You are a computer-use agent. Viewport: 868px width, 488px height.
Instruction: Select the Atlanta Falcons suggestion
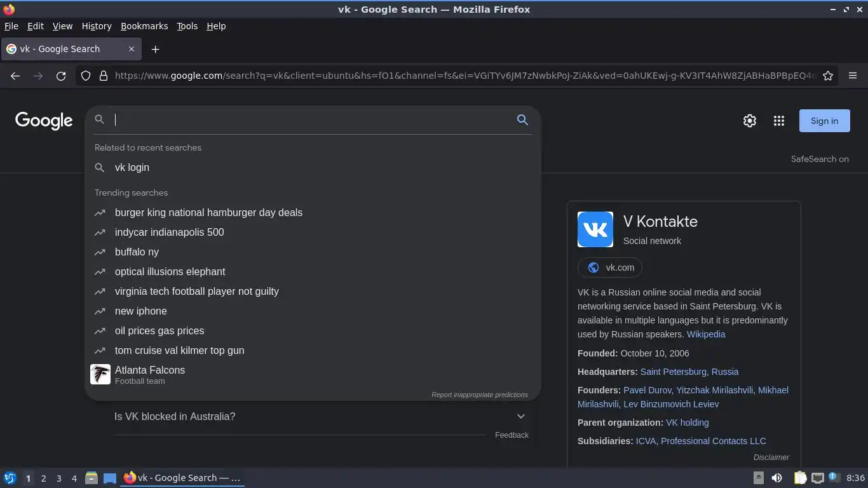click(313, 374)
